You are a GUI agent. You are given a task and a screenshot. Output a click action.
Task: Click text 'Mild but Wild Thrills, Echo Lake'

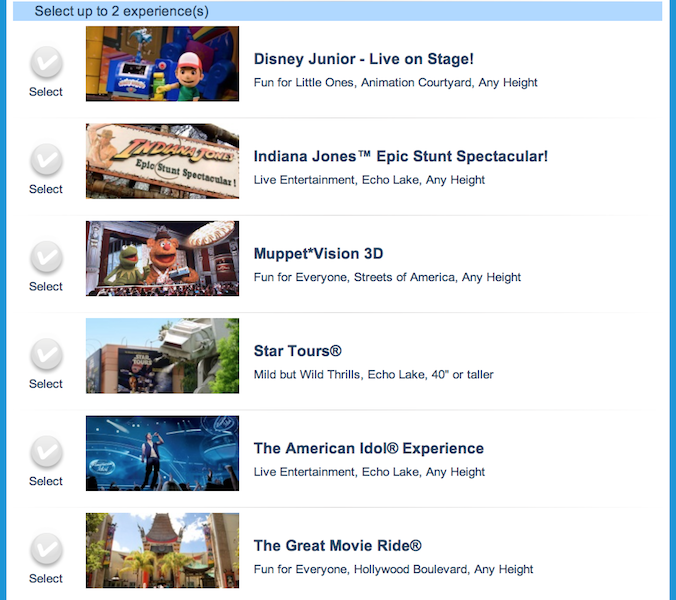(x=340, y=375)
